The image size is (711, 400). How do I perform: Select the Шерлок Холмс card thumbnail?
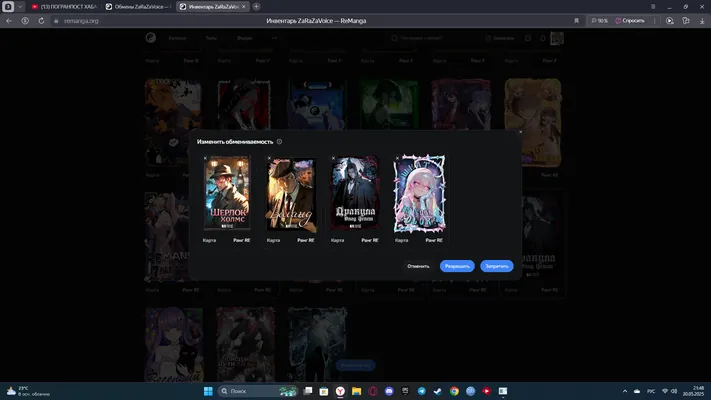pos(227,193)
